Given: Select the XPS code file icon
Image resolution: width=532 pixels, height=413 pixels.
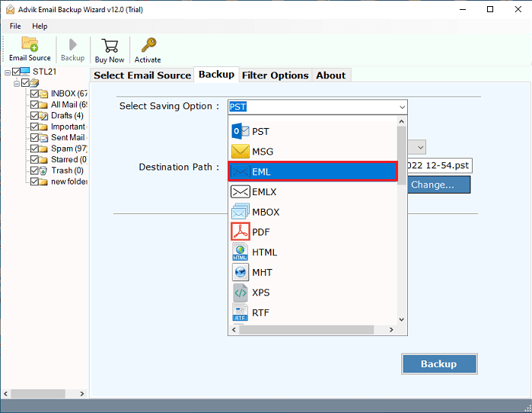Looking at the screenshot, I should (241, 293).
